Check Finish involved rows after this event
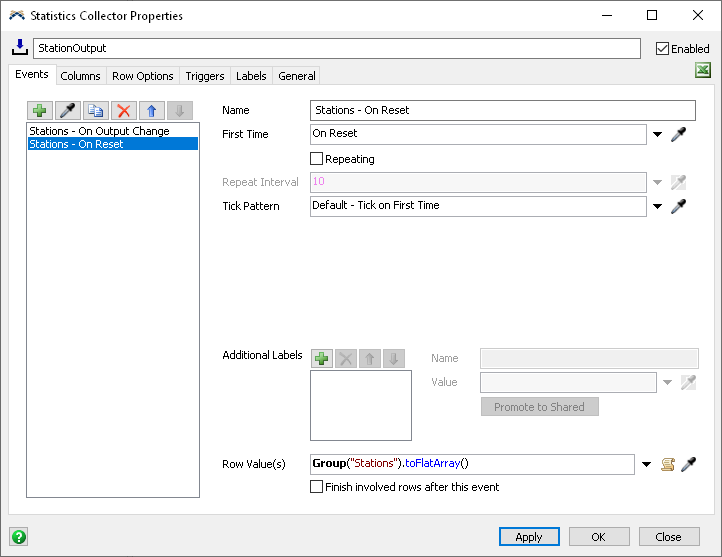Viewport: 722px width, 557px height. coord(317,487)
